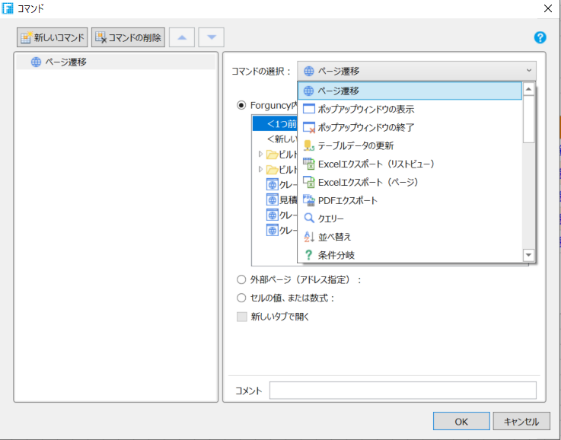The image size is (561, 440).
Task: Choose the セルの値、または数式 radio option
Action: 242,298
